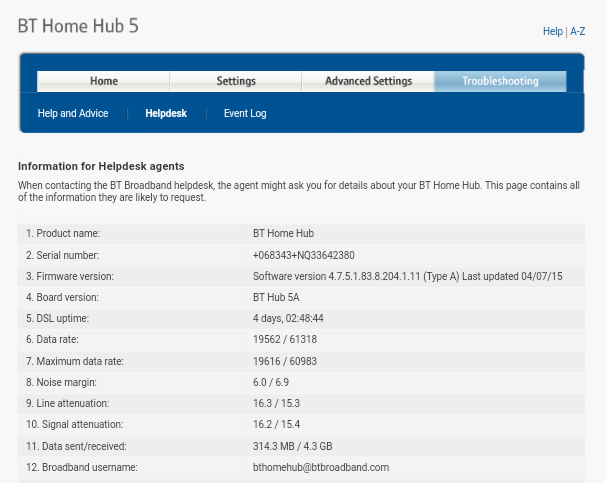The image size is (606, 483).
Task: Select the Helpdesk submenu item
Action: pos(166,114)
